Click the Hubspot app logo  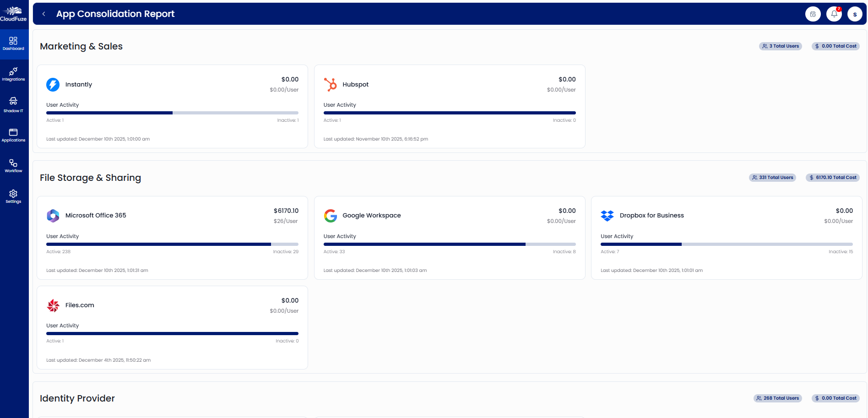pos(331,84)
